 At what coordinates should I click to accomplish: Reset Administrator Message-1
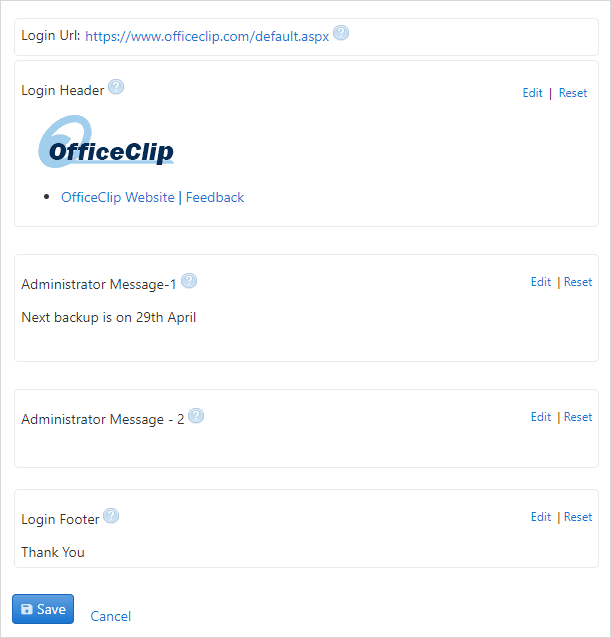click(578, 282)
